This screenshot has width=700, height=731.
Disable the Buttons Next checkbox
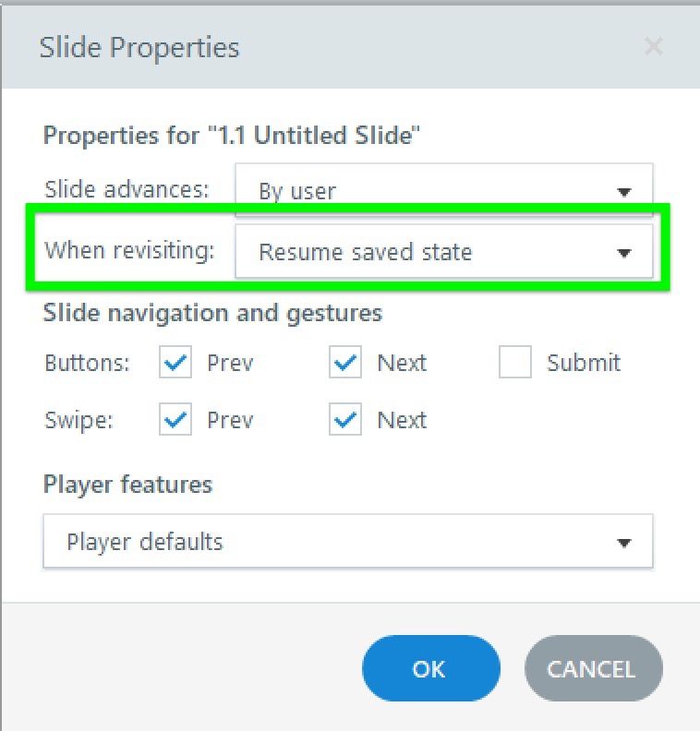(x=345, y=363)
